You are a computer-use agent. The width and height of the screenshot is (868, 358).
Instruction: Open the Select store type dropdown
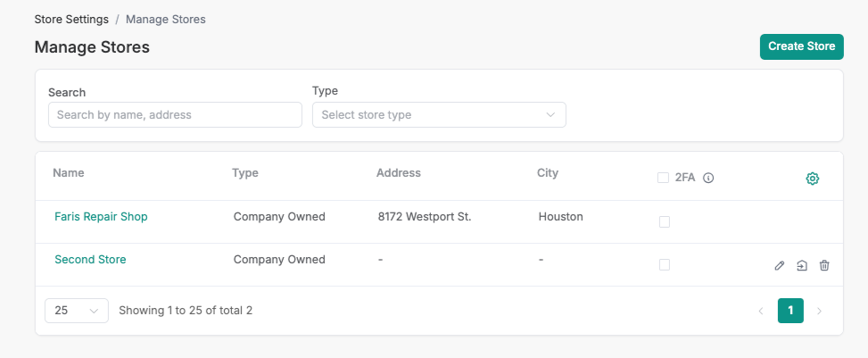coord(439,115)
